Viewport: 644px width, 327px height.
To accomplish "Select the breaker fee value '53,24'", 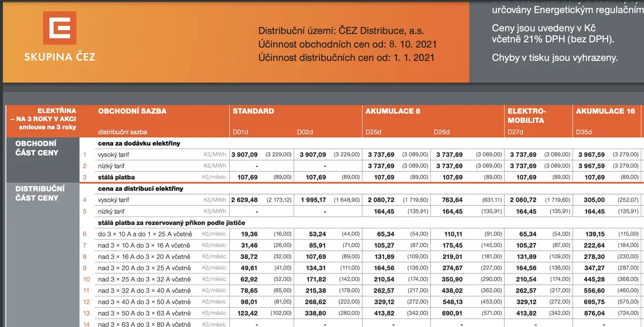I will 318,234.
